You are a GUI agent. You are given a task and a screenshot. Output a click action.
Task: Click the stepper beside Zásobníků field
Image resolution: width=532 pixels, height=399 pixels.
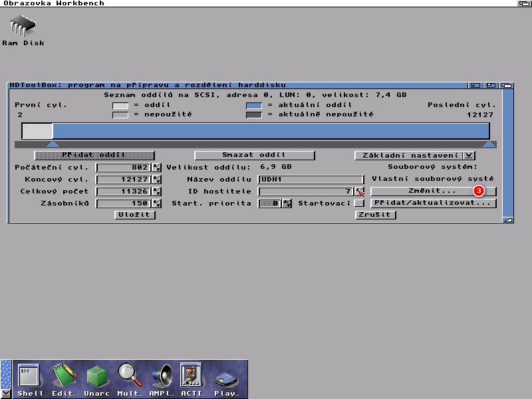157,203
